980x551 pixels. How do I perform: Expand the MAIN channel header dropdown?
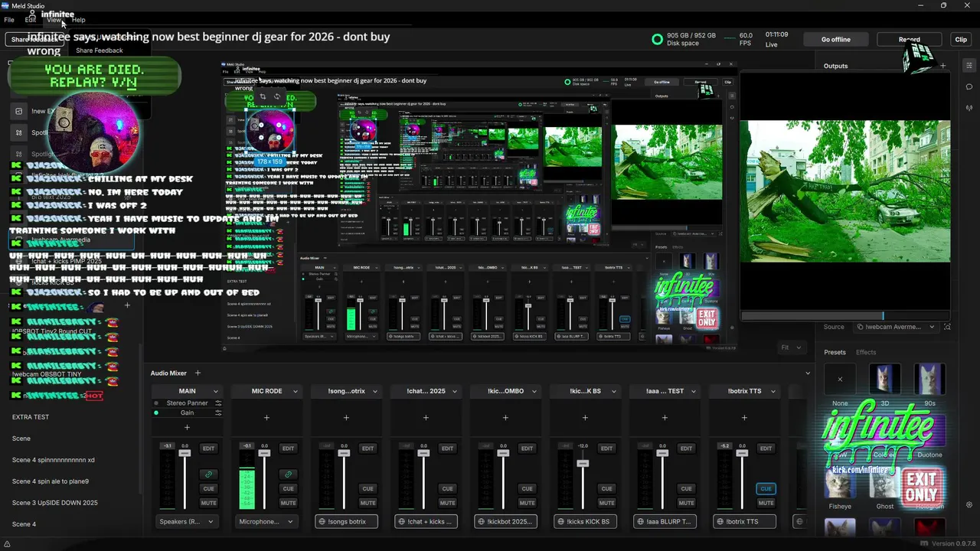(216, 391)
